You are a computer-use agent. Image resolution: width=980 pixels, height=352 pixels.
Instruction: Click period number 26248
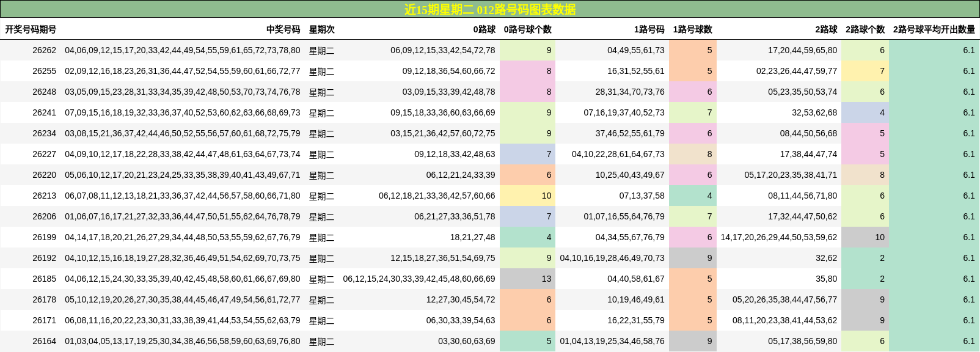point(44,92)
